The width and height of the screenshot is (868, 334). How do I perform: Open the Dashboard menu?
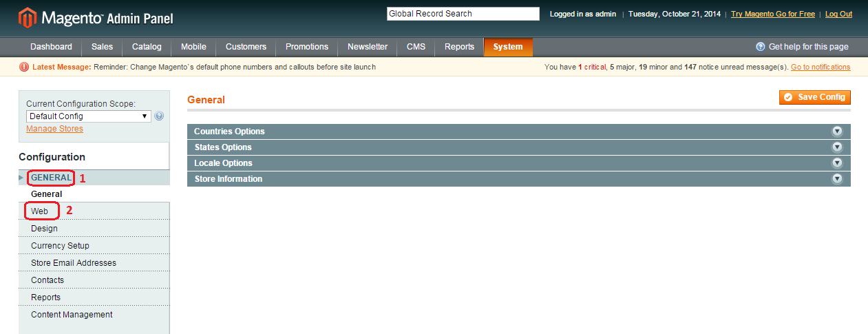click(x=51, y=47)
